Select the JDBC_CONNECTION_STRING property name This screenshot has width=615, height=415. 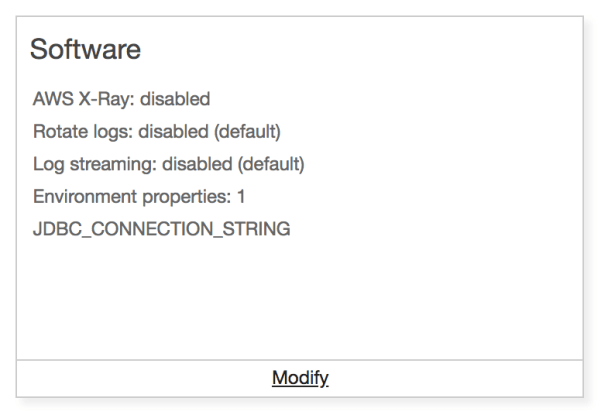coord(161,229)
